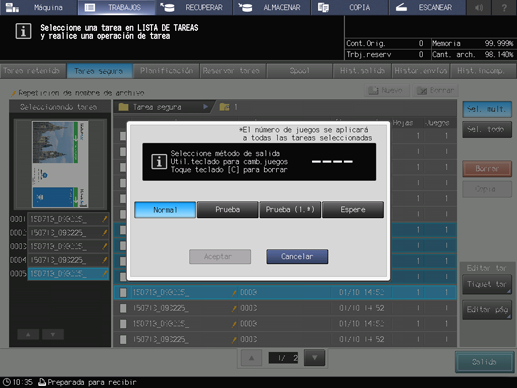Screen dimensions: 517x388
Task: Click breadcrumb arrow after Tarea segura
Action: 205,107
